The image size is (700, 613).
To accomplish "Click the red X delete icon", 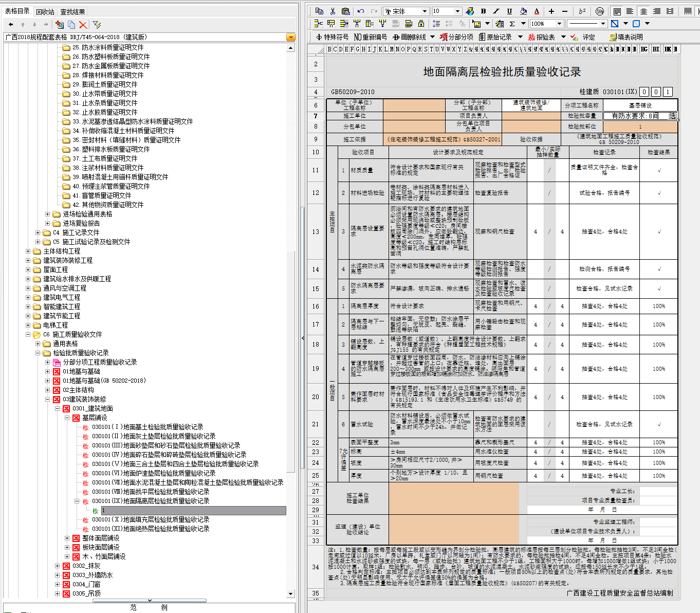I will pos(83,24).
